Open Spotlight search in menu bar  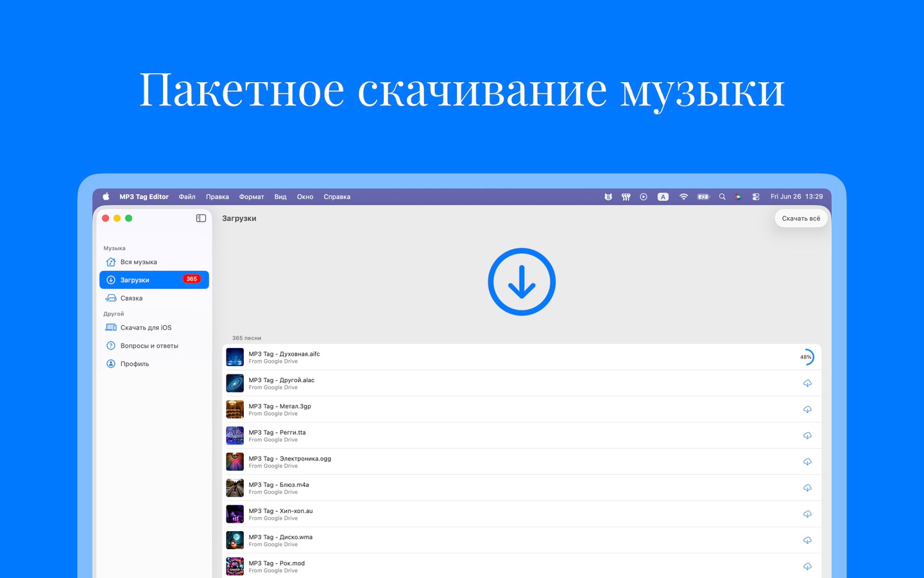pos(722,197)
